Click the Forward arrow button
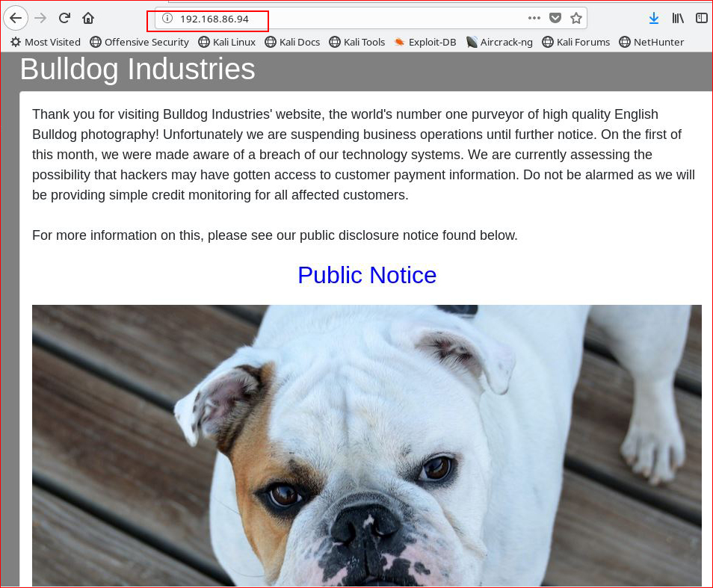The width and height of the screenshot is (713, 588). [x=40, y=18]
